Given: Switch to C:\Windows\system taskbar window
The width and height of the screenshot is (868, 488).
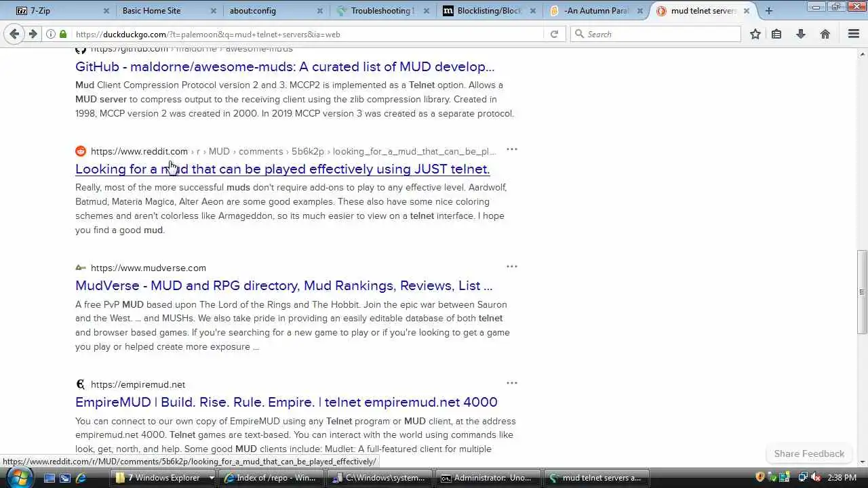Looking at the screenshot, I should click(379, 478).
